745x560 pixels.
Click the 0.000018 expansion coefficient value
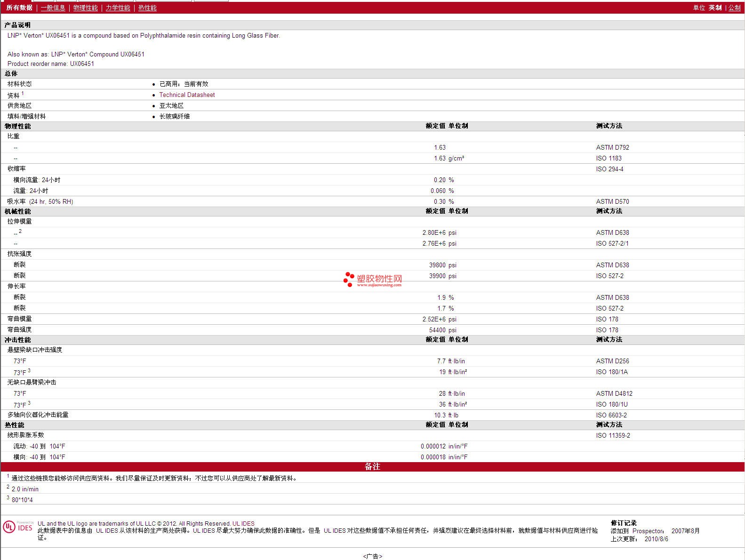[433, 457]
